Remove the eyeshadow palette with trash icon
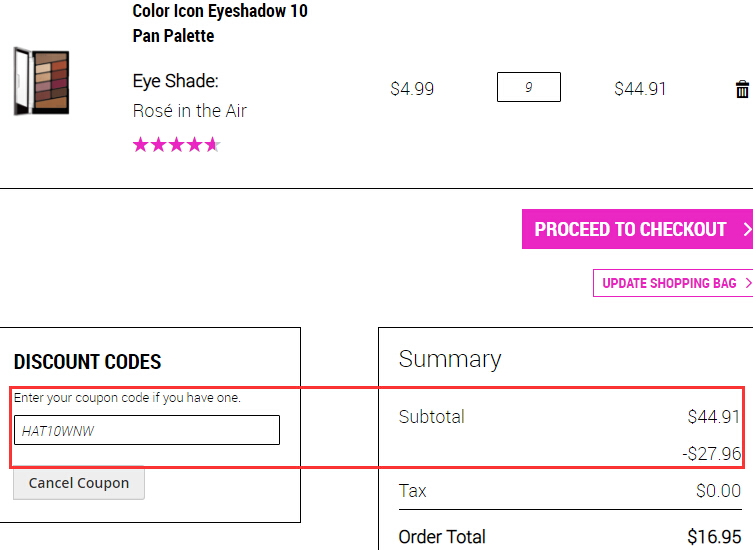This screenshot has width=753, height=550. [x=742, y=89]
